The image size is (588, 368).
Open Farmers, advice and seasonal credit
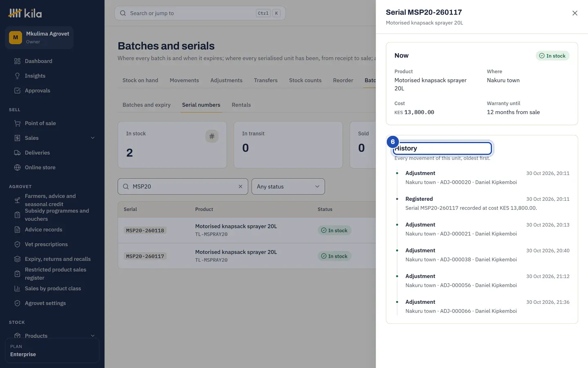[x=52, y=200]
